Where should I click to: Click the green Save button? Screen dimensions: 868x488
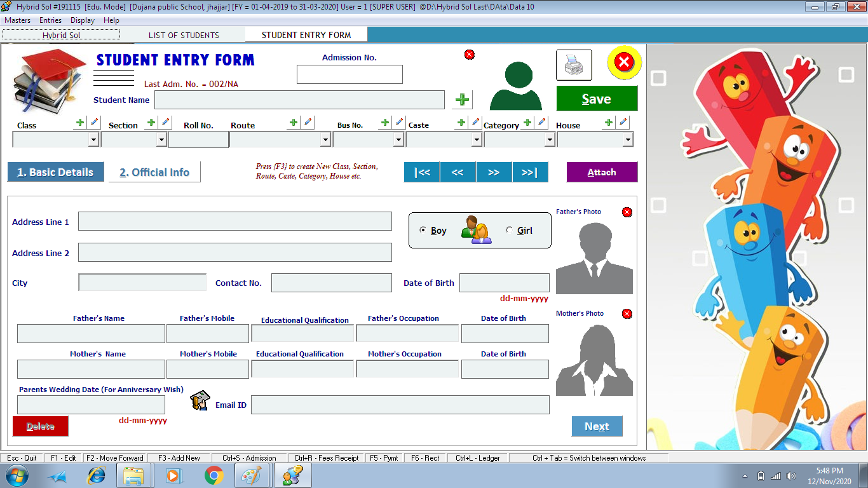coord(597,99)
